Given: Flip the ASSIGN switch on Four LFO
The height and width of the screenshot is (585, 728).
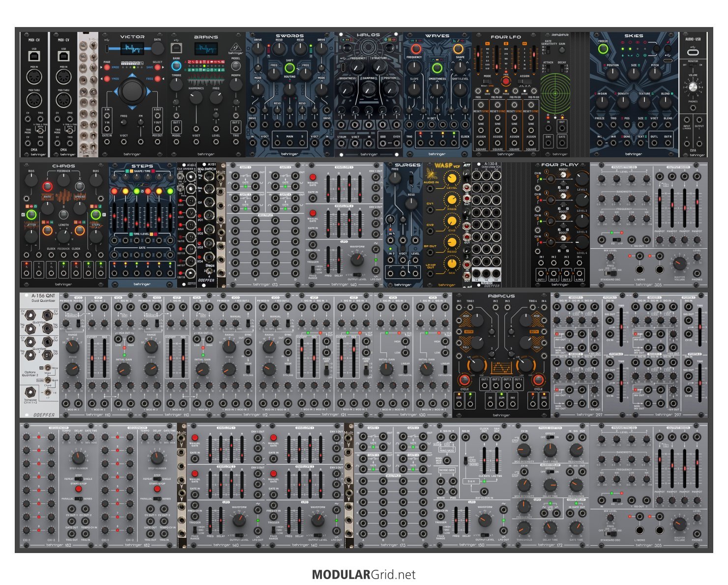Looking at the screenshot, I should pyautogui.click(x=524, y=82).
